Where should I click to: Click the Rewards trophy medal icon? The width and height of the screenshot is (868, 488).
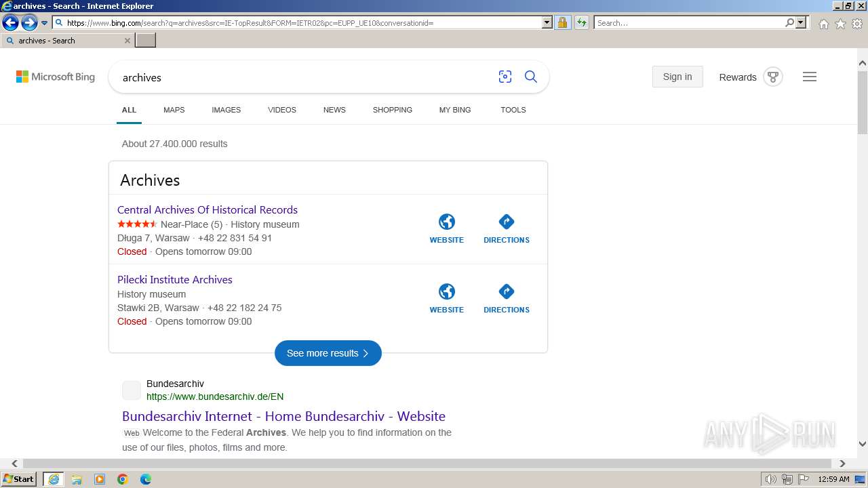pyautogui.click(x=773, y=77)
